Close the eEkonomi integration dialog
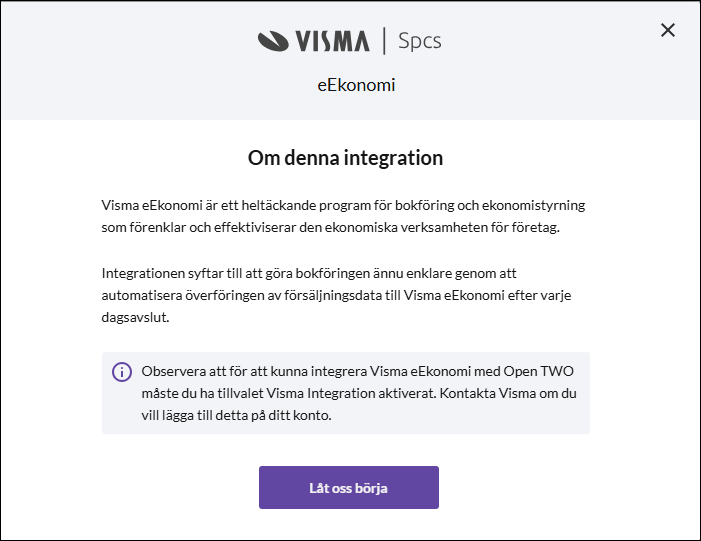The image size is (701, 541). pyautogui.click(x=667, y=30)
